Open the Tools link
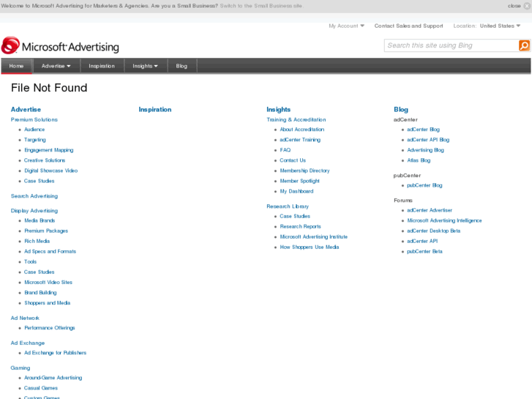Image resolution: width=532 pixels, height=399 pixels. tap(31, 262)
